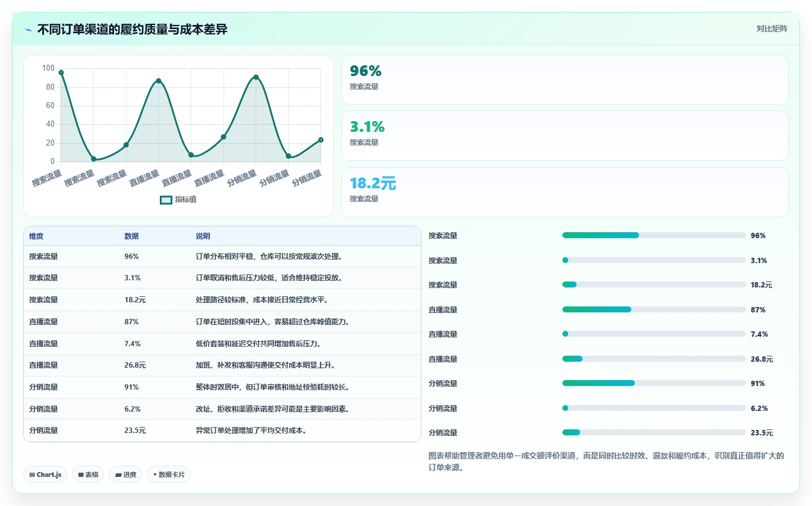Screen dimensions: 812x506
Task: Click the 数据卡片 chip
Action: (169, 475)
